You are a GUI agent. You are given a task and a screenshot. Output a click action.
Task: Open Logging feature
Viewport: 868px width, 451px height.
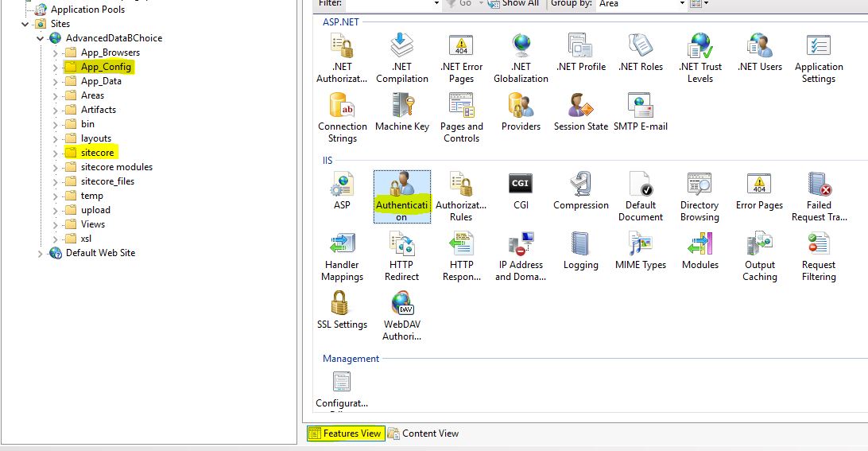point(581,251)
